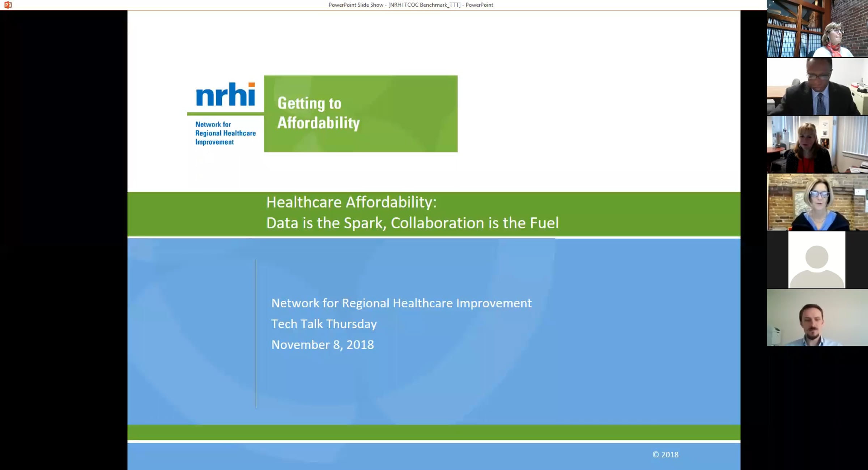Screen dimensions: 868x470
Task: Click the 'Getting to Affordability' green banner
Action: (361, 114)
